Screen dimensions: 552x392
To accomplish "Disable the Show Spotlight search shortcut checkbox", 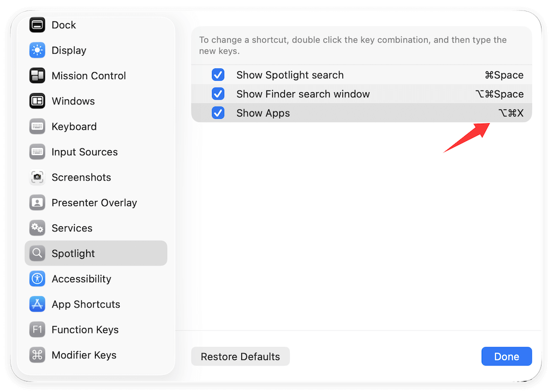I will (x=218, y=75).
